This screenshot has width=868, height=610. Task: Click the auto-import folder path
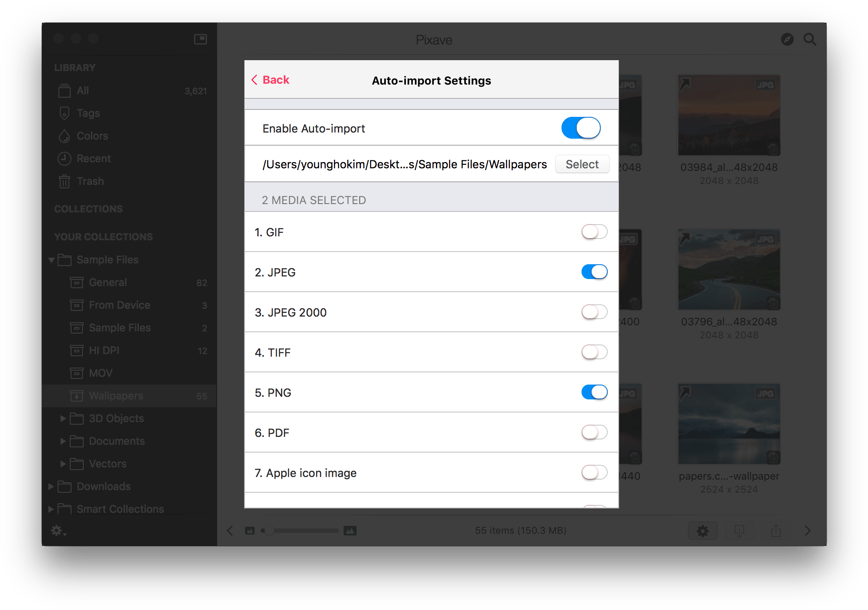404,164
